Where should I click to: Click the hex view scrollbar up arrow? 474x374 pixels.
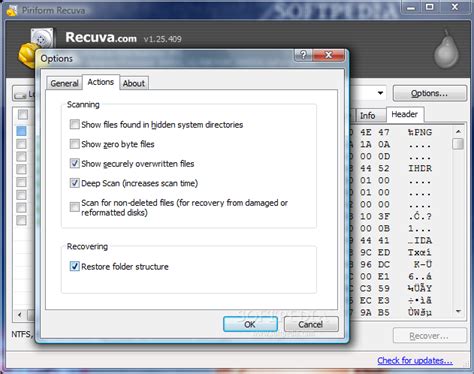pyautogui.click(x=459, y=132)
